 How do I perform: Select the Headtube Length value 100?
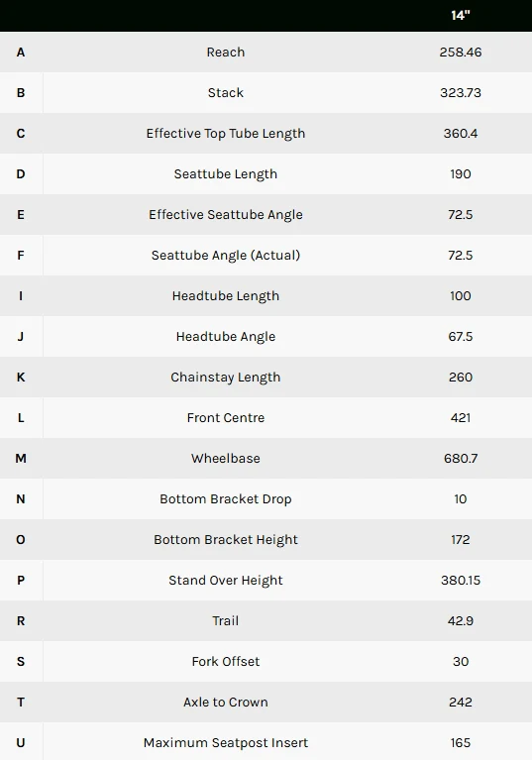coord(461,295)
